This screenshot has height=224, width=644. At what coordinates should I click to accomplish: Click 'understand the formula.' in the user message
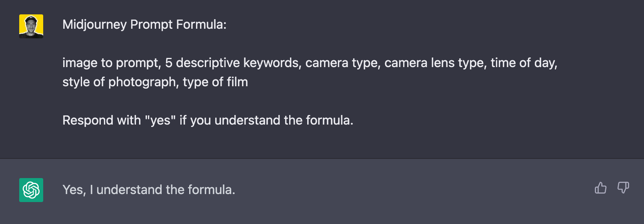pyautogui.click(x=284, y=120)
